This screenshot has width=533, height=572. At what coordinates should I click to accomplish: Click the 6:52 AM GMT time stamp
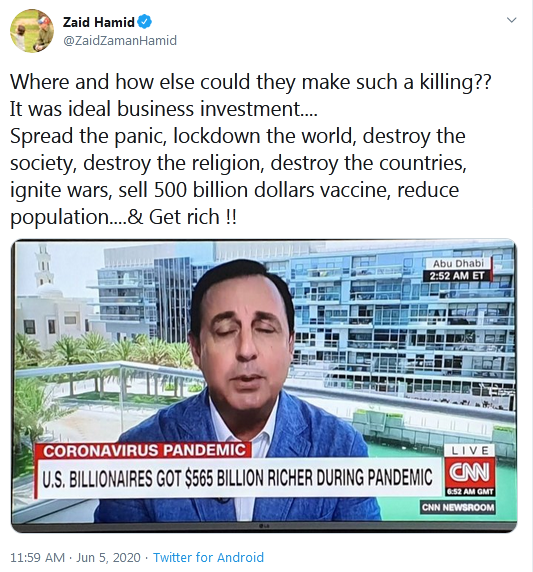470,492
